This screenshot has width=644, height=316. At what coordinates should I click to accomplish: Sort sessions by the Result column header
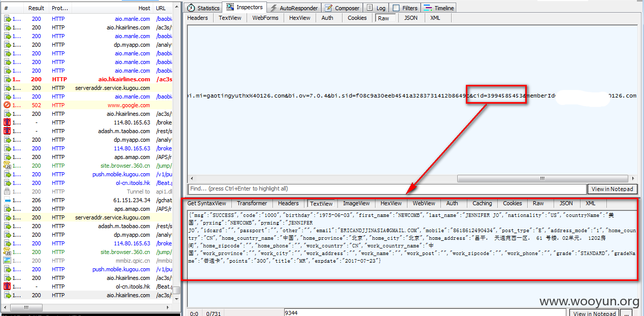(x=37, y=8)
